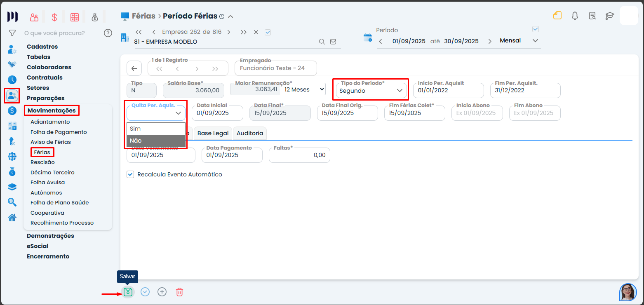644x305 pixels.
Task: Open Folha de Pagamento in Movimentações
Action: [59, 132]
